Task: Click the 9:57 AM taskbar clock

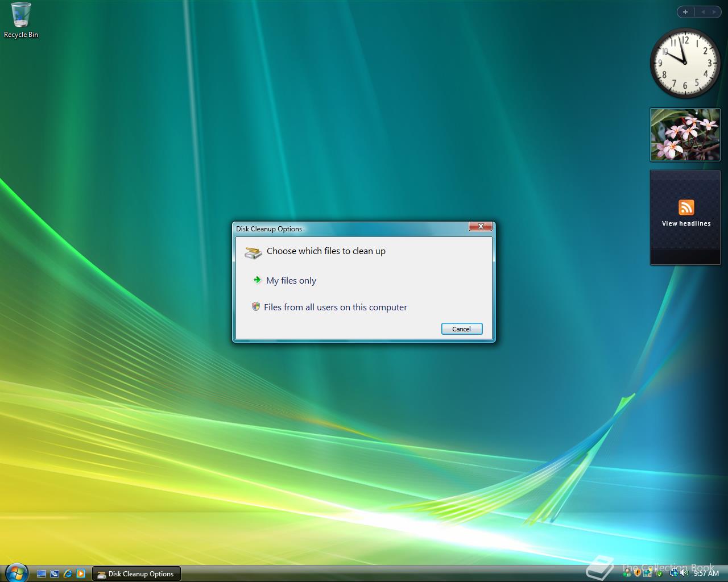Action: (x=706, y=573)
